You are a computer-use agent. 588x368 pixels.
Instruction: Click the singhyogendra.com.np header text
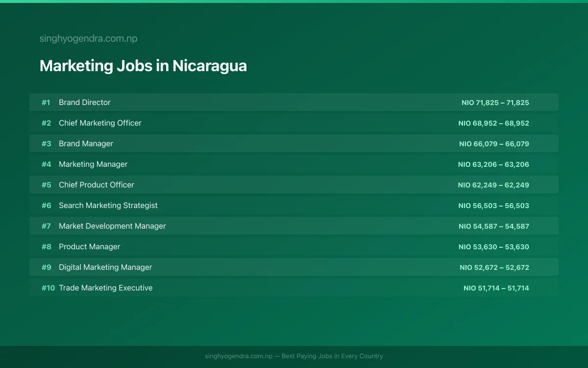point(88,39)
